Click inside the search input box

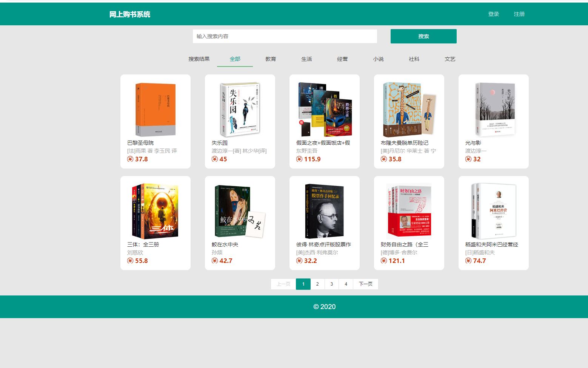tap(285, 36)
